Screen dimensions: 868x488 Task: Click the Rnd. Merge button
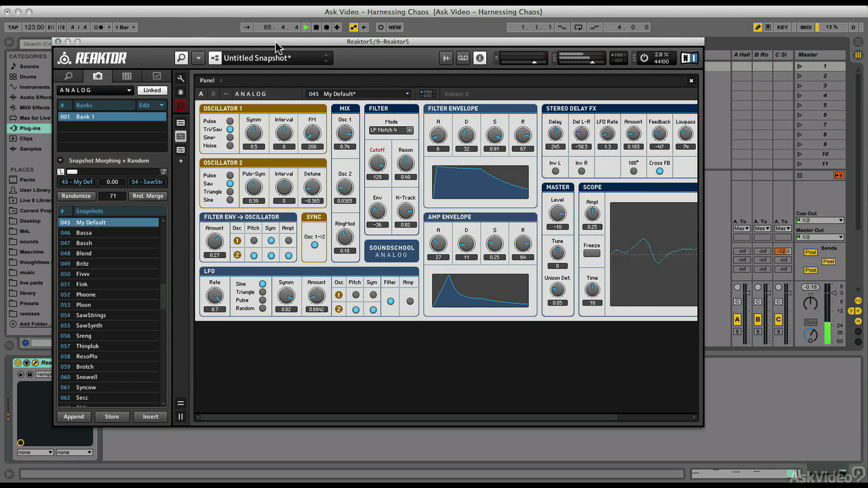coord(147,196)
